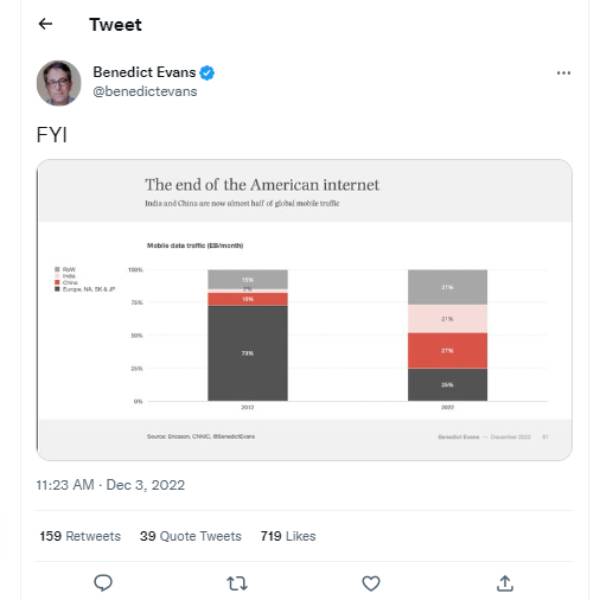Screen dimensions: 600x600
Task: View the 719 Likes list
Action: 288,536
